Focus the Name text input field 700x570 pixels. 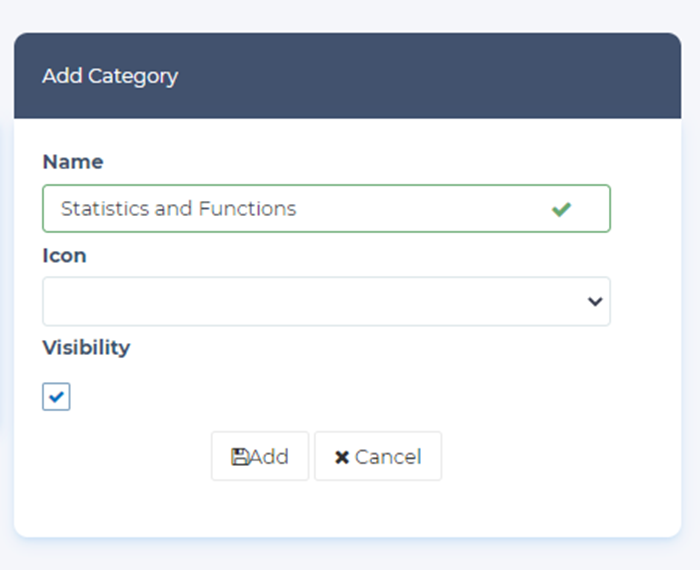tap(400, 209)
